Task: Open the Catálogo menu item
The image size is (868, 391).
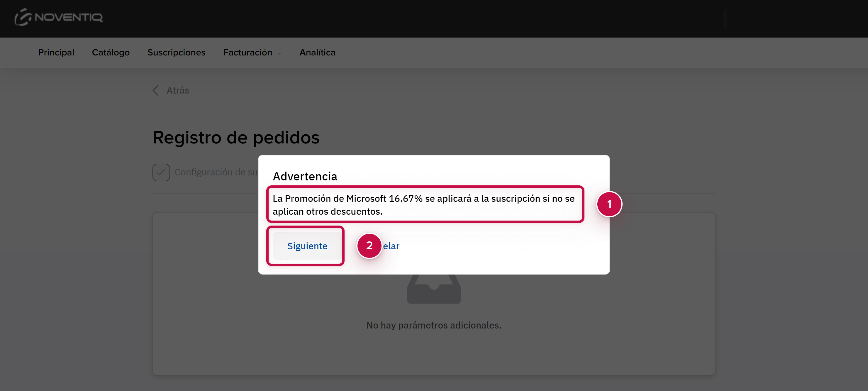Action: click(x=111, y=53)
